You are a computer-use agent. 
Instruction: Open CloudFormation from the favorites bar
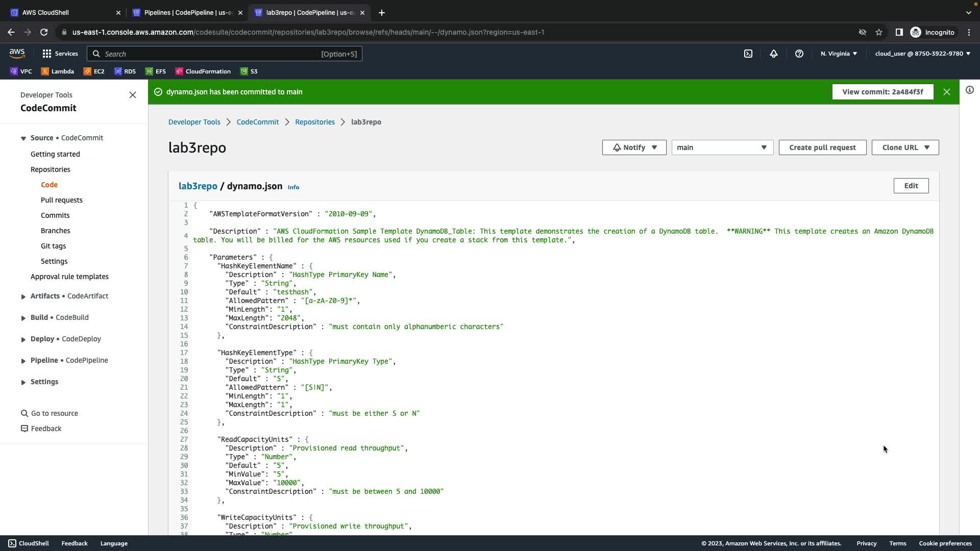pyautogui.click(x=203, y=71)
